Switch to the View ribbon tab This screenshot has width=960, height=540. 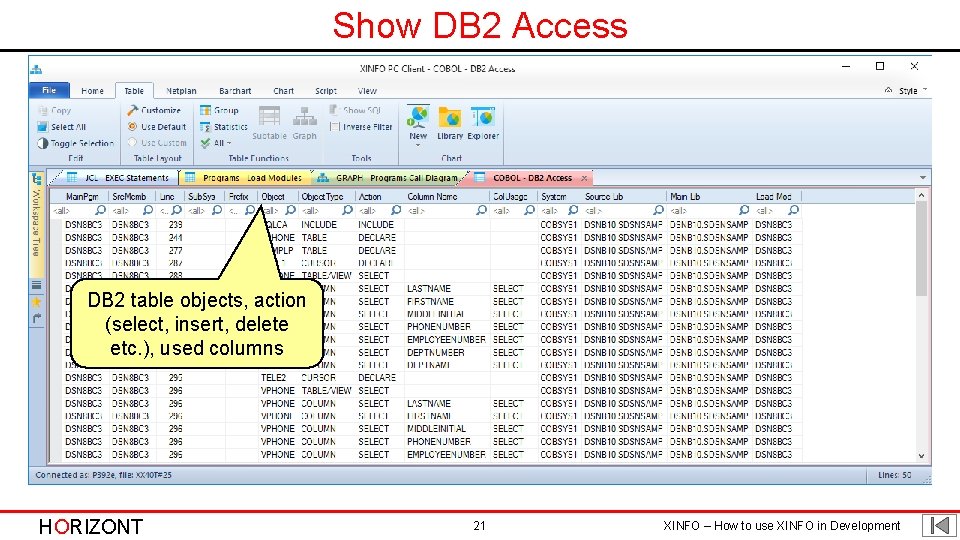(367, 91)
